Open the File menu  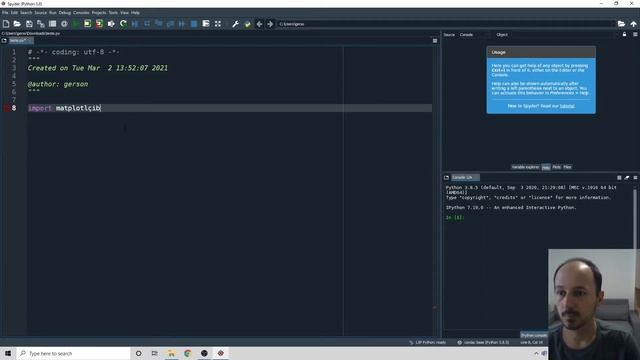(x=5, y=13)
